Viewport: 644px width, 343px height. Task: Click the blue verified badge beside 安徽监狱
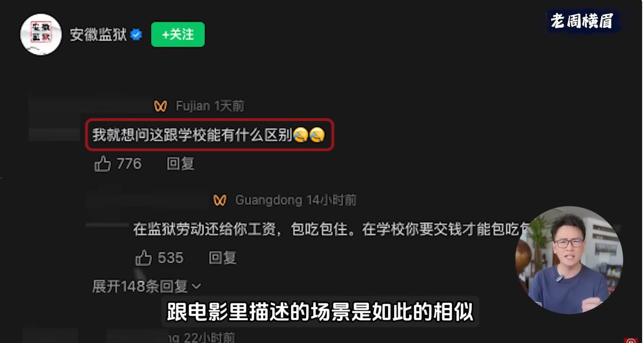point(136,34)
